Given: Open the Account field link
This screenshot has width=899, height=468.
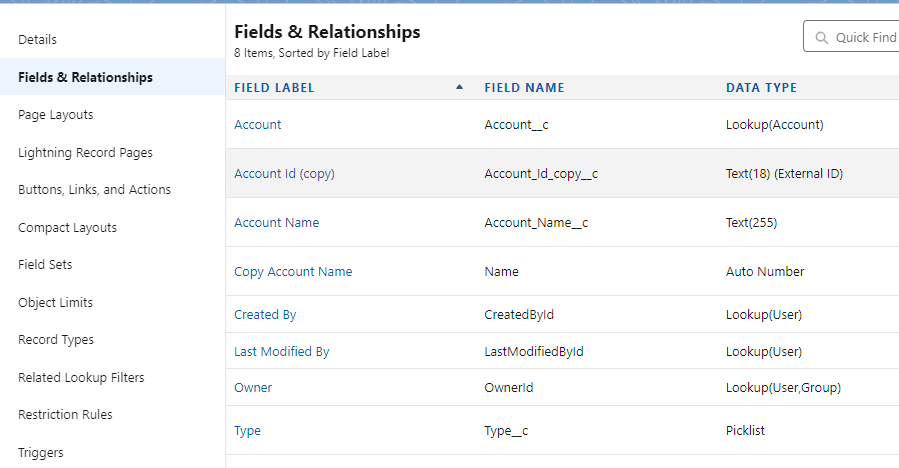Looking at the screenshot, I should [x=257, y=124].
